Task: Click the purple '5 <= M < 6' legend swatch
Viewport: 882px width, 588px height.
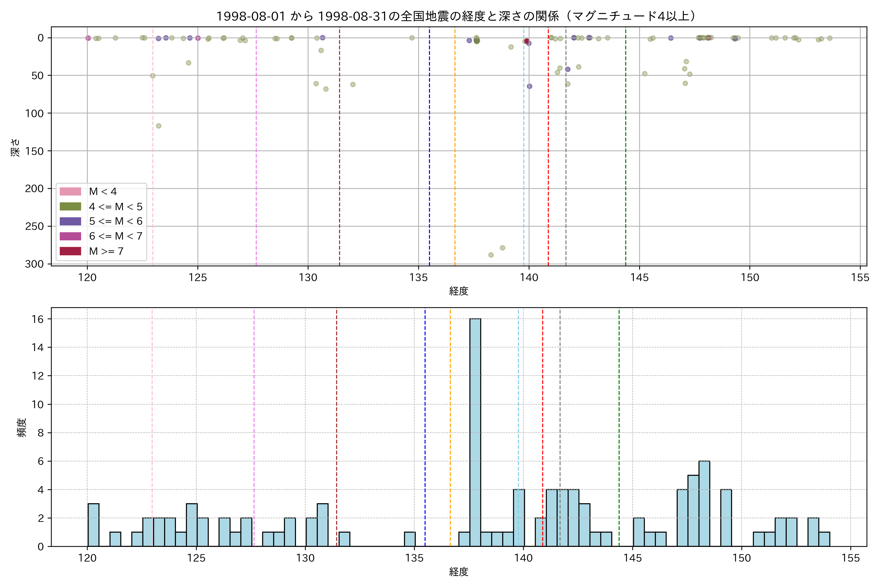Action: pos(70,221)
